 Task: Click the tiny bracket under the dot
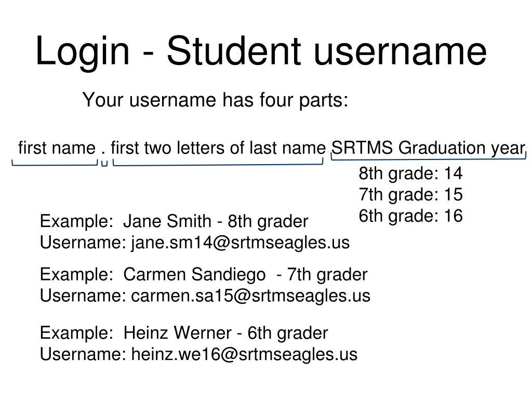click(x=104, y=164)
